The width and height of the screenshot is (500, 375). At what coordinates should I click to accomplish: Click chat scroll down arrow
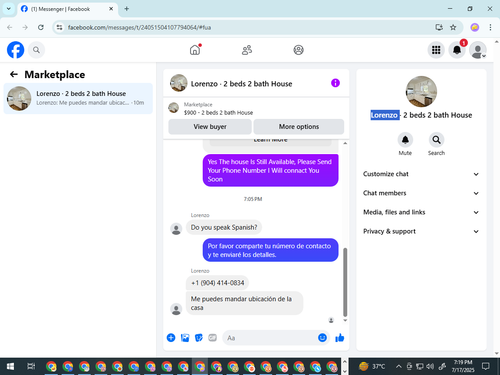coord(345,320)
